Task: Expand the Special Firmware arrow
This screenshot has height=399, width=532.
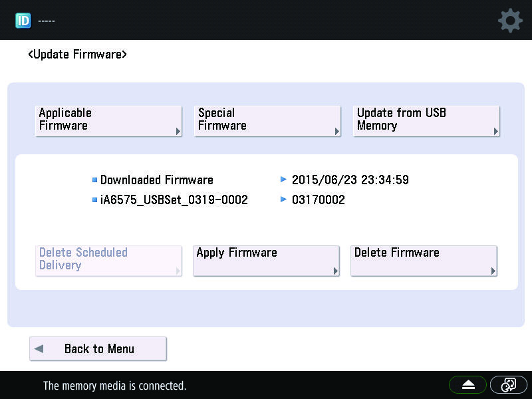Action: pos(336,131)
